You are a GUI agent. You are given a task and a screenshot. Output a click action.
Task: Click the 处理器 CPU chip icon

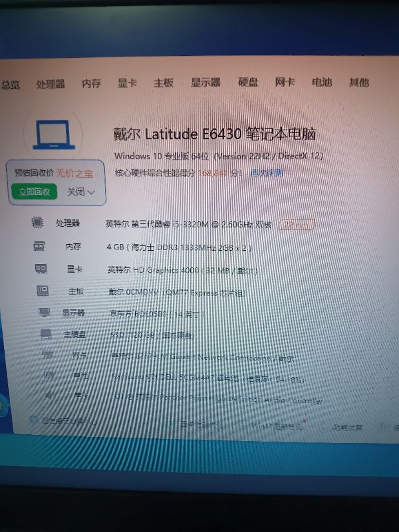point(37,223)
